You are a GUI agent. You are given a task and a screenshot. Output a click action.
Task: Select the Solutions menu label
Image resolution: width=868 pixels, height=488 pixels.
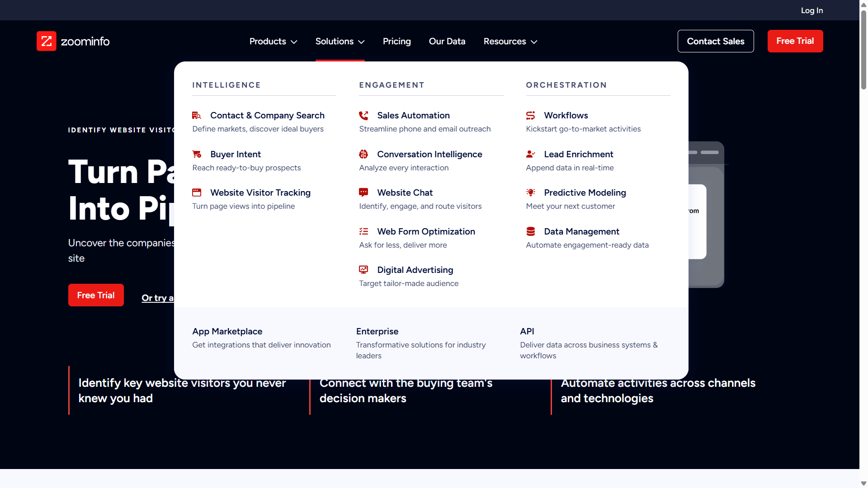coord(335,41)
